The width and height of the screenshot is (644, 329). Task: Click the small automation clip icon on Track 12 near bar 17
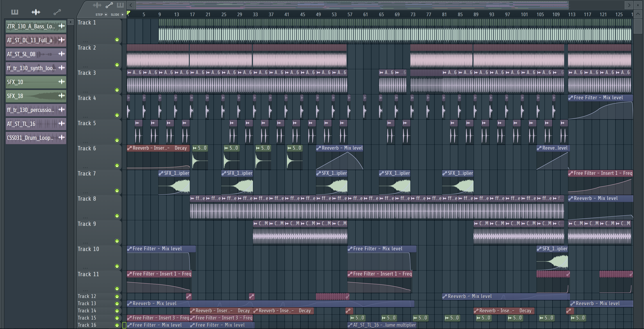[x=189, y=296]
